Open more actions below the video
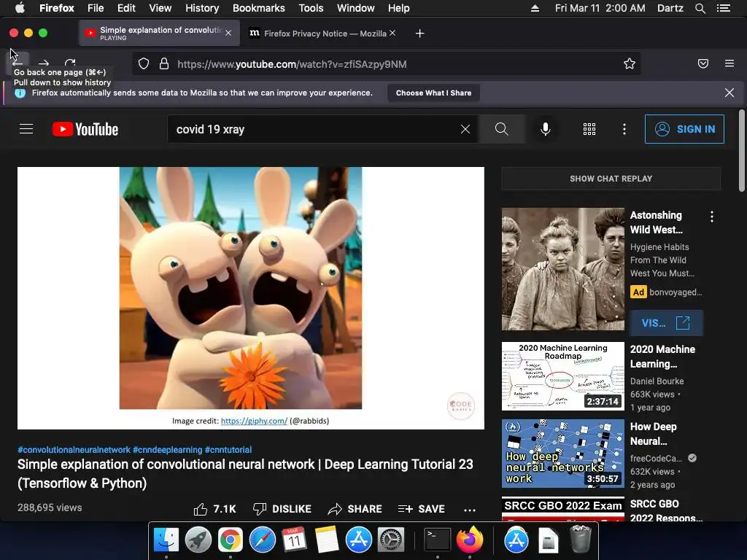Image resolution: width=747 pixels, height=560 pixels. 470,510
